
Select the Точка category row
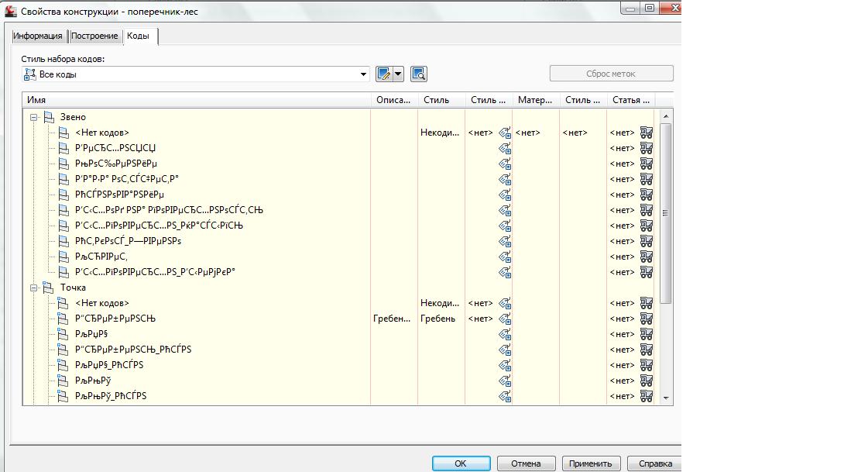coord(73,288)
